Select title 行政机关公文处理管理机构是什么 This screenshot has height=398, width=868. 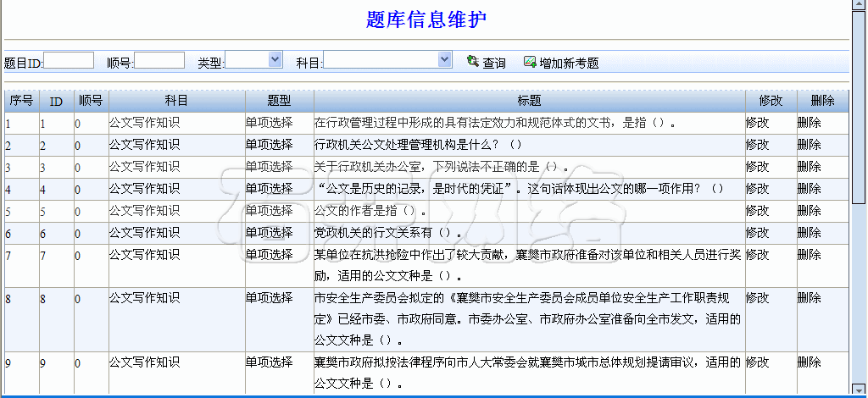pos(419,145)
